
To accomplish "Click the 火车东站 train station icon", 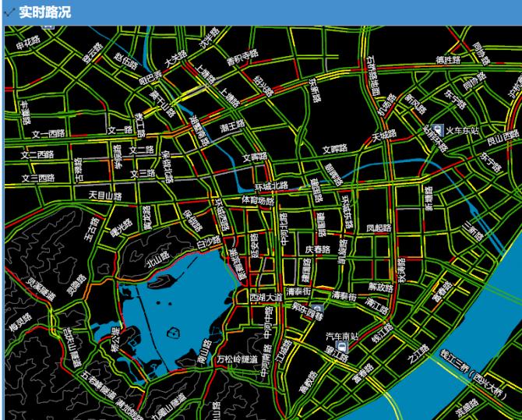I will (x=439, y=131).
